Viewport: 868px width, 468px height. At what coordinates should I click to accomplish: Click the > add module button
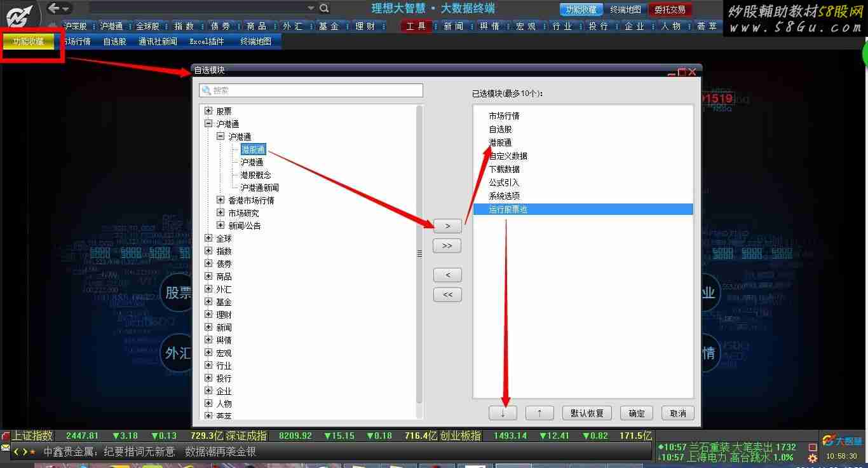[447, 226]
